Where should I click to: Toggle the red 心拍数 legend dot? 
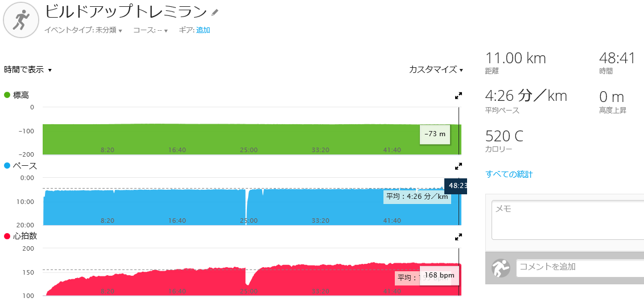pyautogui.click(x=7, y=236)
